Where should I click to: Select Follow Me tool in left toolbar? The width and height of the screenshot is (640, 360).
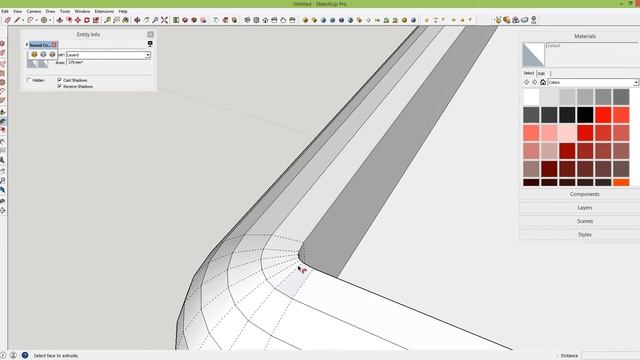point(3,122)
